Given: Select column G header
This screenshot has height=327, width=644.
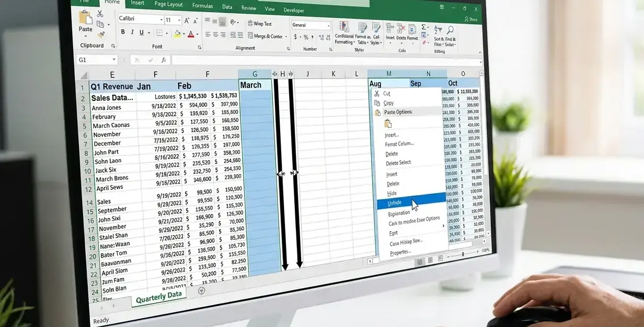Looking at the screenshot, I should point(255,74).
